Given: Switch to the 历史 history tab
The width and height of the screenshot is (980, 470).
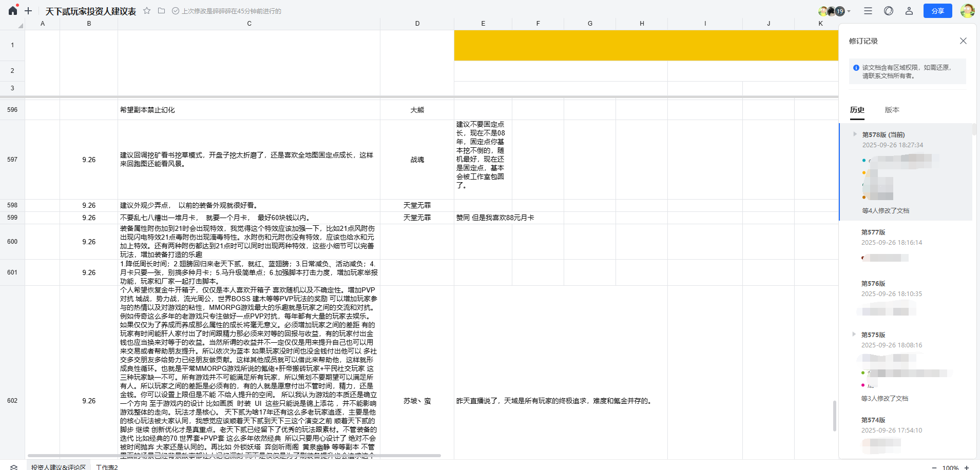Looking at the screenshot, I should click(x=857, y=110).
